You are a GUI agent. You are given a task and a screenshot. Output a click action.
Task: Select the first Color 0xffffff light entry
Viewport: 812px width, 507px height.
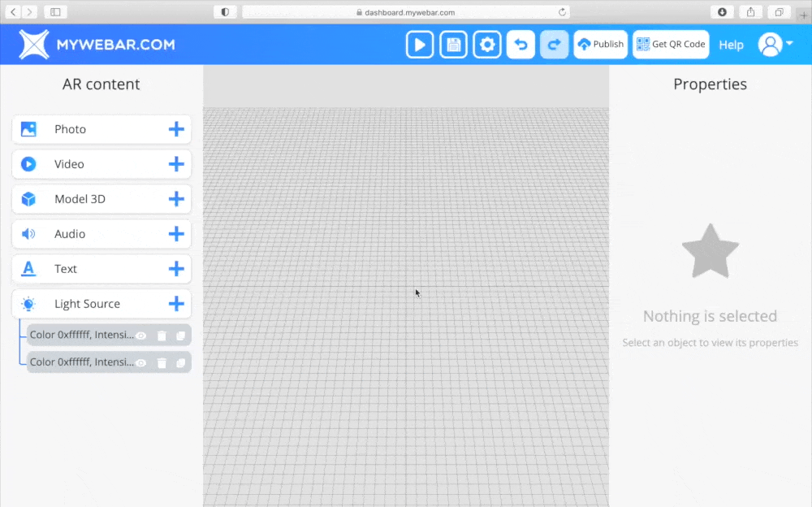coord(82,335)
